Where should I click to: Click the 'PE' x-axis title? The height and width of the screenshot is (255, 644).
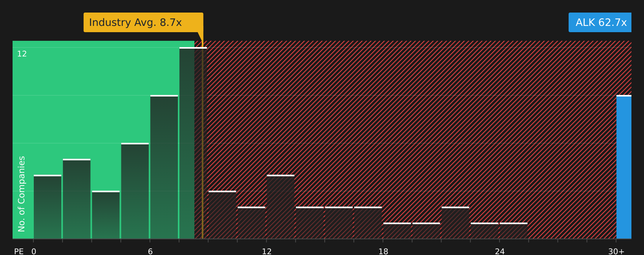pos(19,251)
